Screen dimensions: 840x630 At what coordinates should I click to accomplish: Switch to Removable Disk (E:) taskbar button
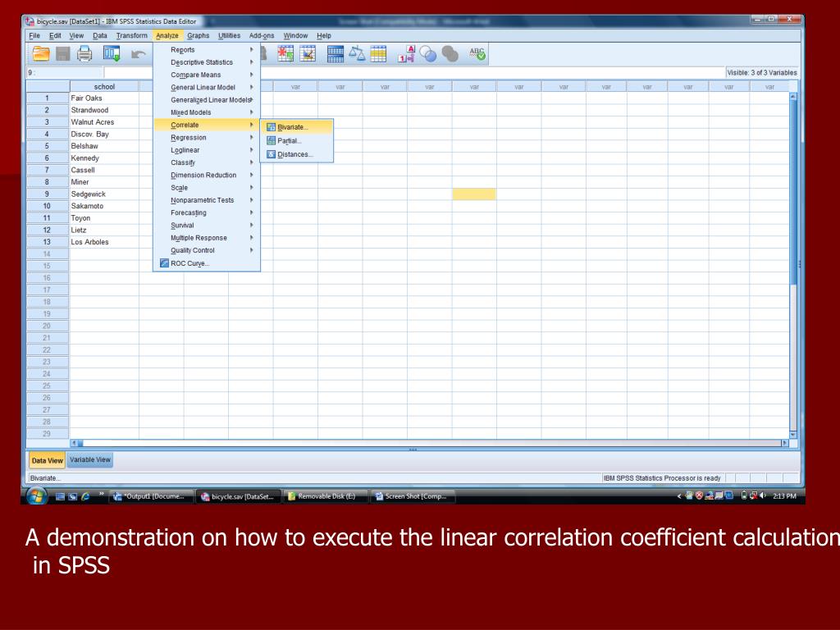[x=325, y=496]
